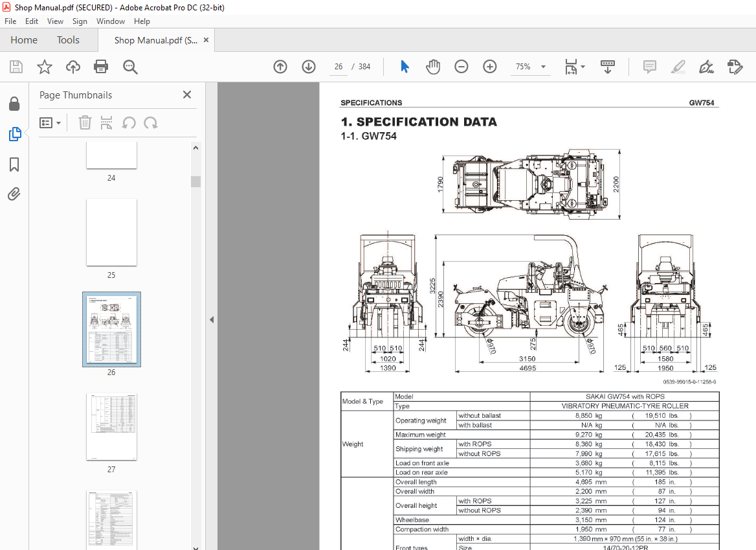The height and width of the screenshot is (550, 756).
Task: Add document to starred with star icon
Action: [45, 67]
